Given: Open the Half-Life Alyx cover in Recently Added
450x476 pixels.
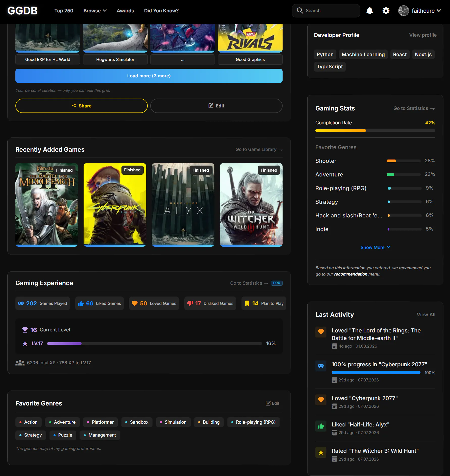Looking at the screenshot, I should [x=183, y=205].
